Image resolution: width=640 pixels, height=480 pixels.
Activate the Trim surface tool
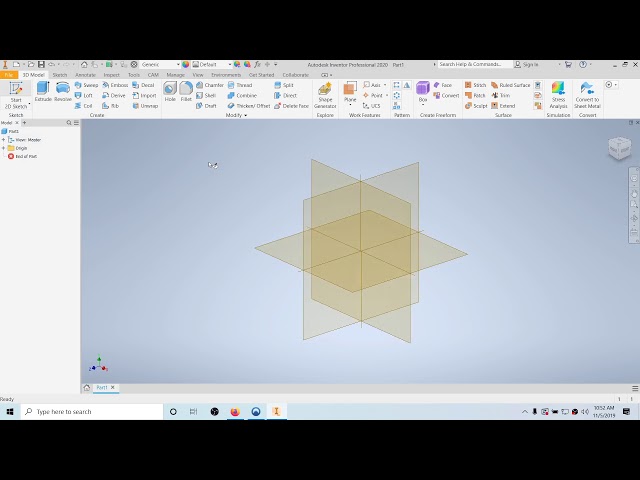(500, 96)
